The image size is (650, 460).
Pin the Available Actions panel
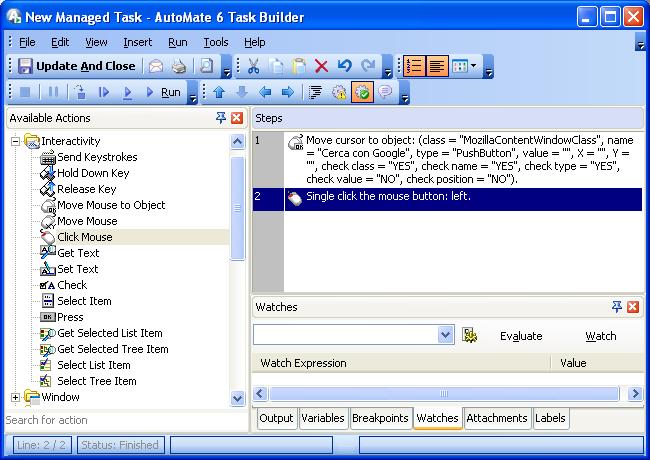(x=221, y=118)
